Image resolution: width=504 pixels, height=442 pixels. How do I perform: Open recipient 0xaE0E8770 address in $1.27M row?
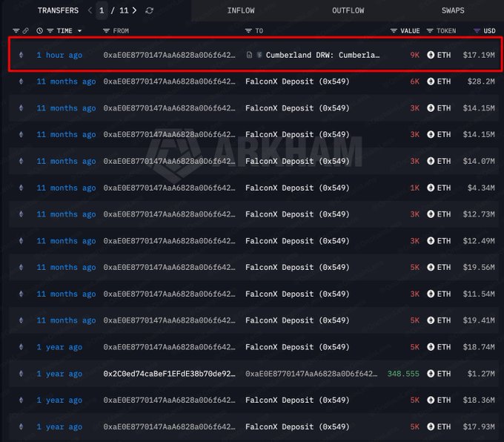[x=311, y=374]
